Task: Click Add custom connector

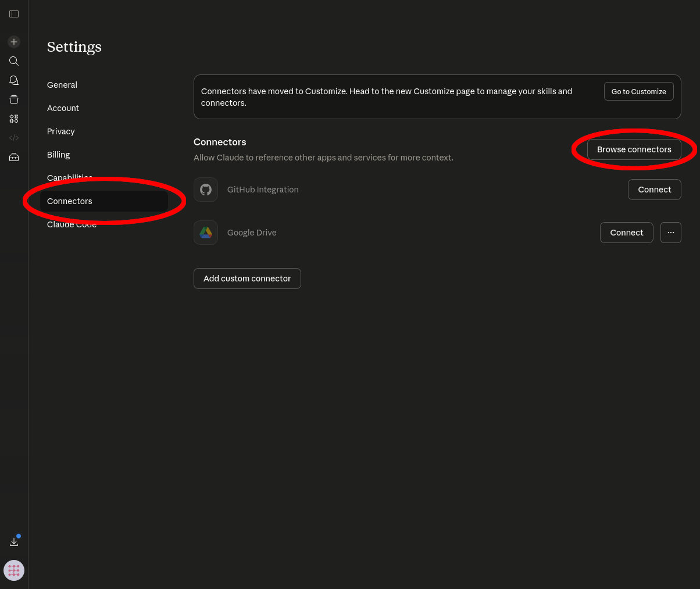Action: tap(247, 278)
